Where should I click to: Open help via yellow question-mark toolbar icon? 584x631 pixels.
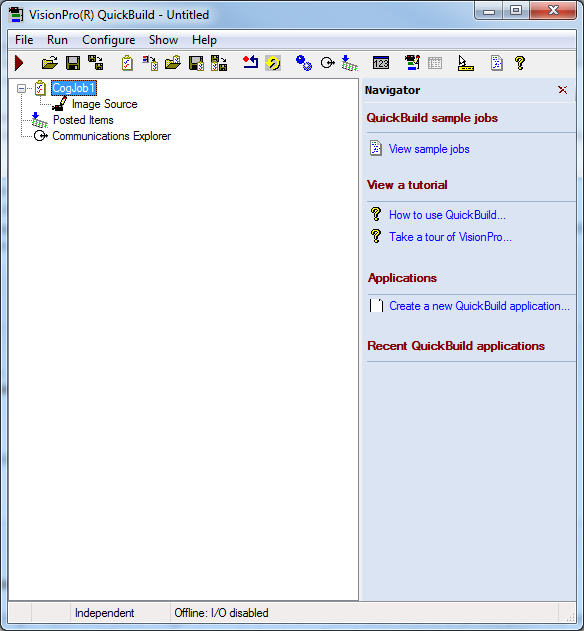[x=520, y=63]
